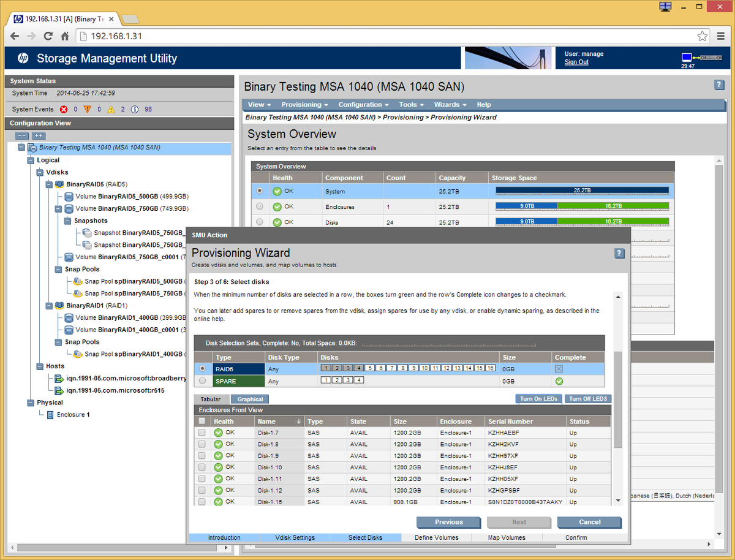Open the informational events icon
The width and height of the screenshot is (735, 560).
[134, 108]
